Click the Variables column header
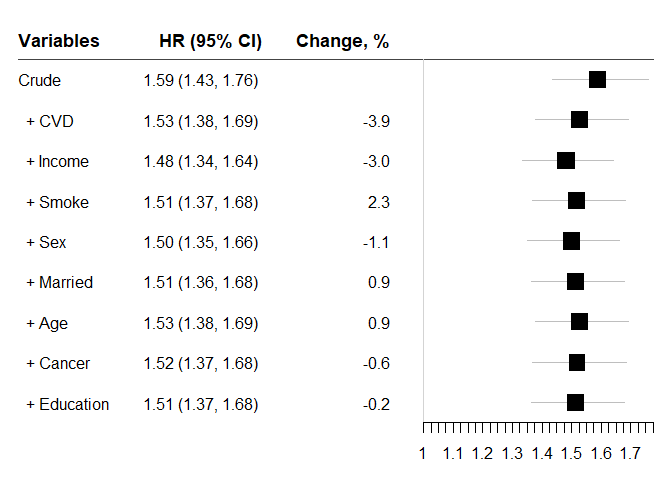The image size is (672, 480). 59,41
